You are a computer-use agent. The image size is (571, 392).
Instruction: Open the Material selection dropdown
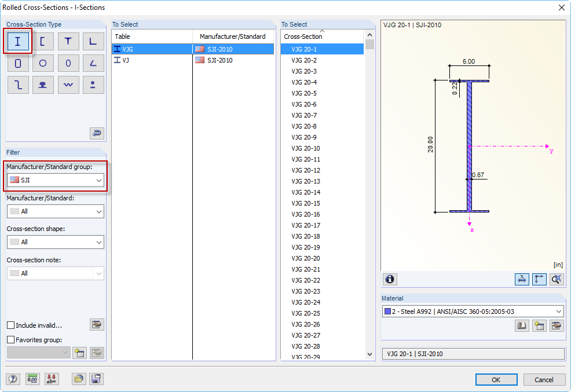click(558, 311)
